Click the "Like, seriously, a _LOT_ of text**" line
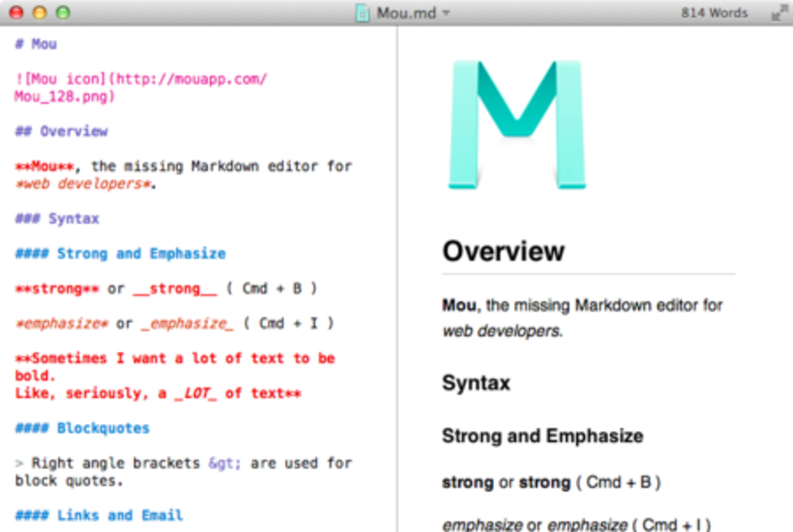 pyautogui.click(x=158, y=394)
